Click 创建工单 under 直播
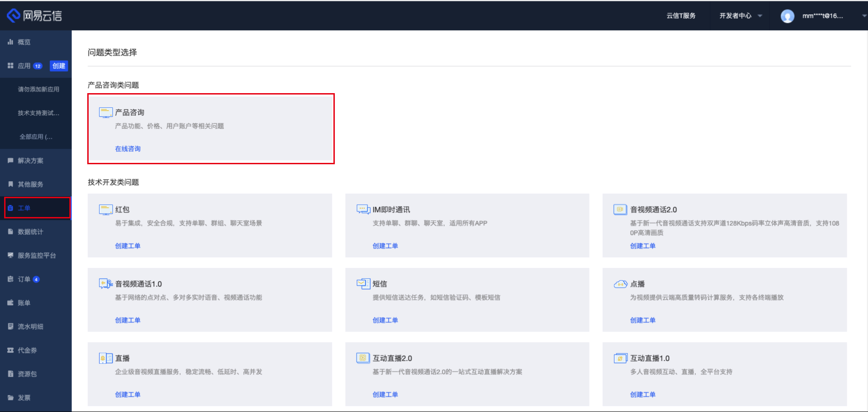Viewport: 868px width, 412px height. click(x=128, y=395)
